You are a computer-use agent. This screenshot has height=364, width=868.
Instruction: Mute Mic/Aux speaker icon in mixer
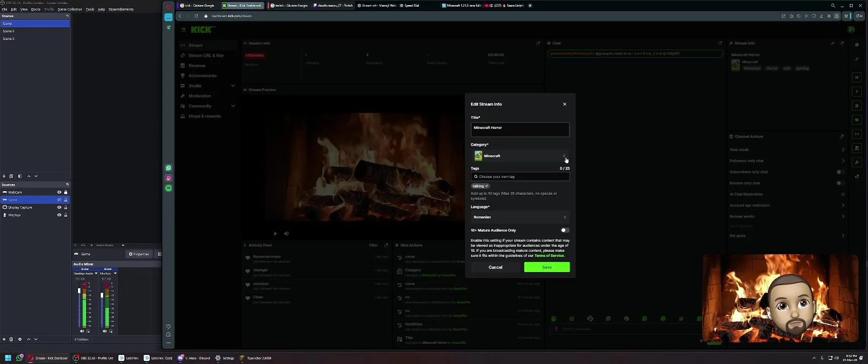(105, 331)
